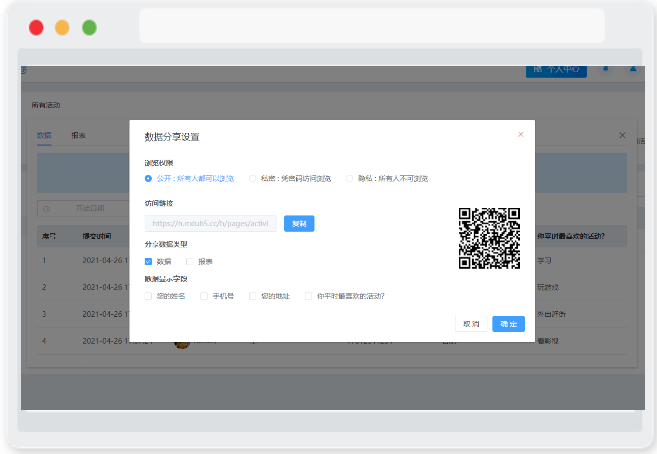This screenshot has width=657, height=454.
Task: Click the 所有活动 breadcrumb text
Action: (46, 105)
